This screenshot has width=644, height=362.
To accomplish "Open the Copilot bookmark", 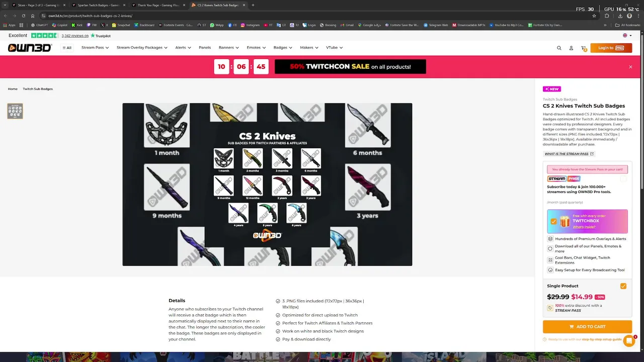I will (60, 25).
